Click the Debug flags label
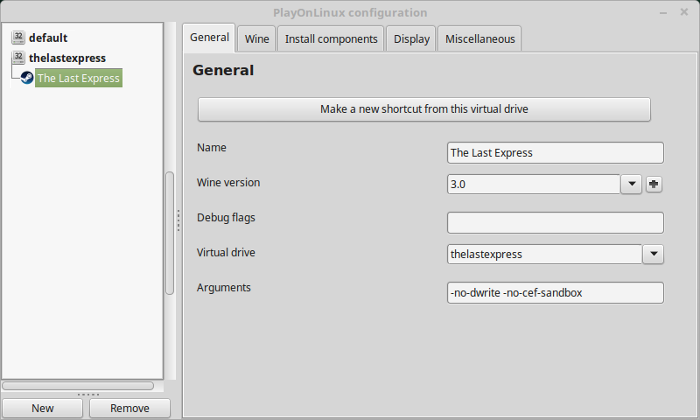This screenshot has height=420, width=700. pyautogui.click(x=226, y=218)
